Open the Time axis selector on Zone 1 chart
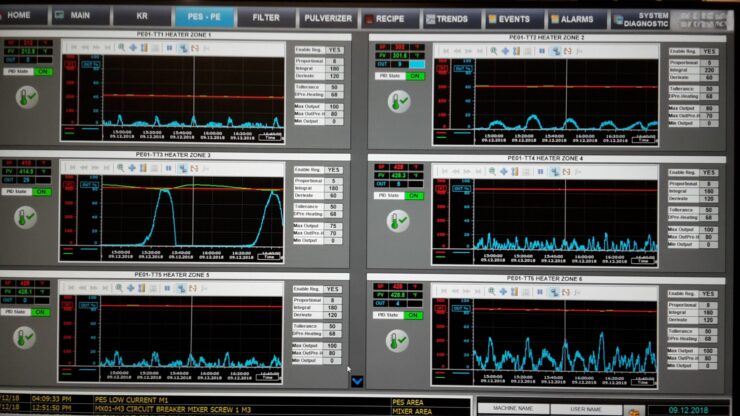The image size is (740, 416). (x=270, y=137)
